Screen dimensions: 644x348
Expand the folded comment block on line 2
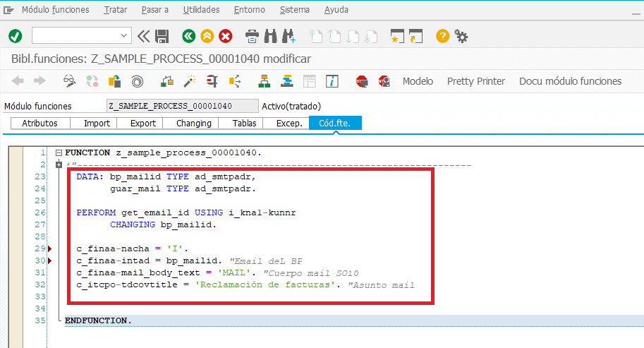coord(59,164)
